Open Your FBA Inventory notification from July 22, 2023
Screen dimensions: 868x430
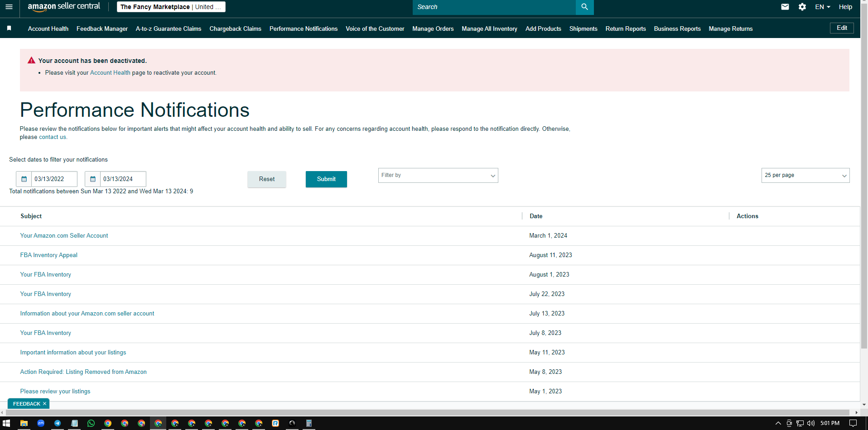[45, 294]
